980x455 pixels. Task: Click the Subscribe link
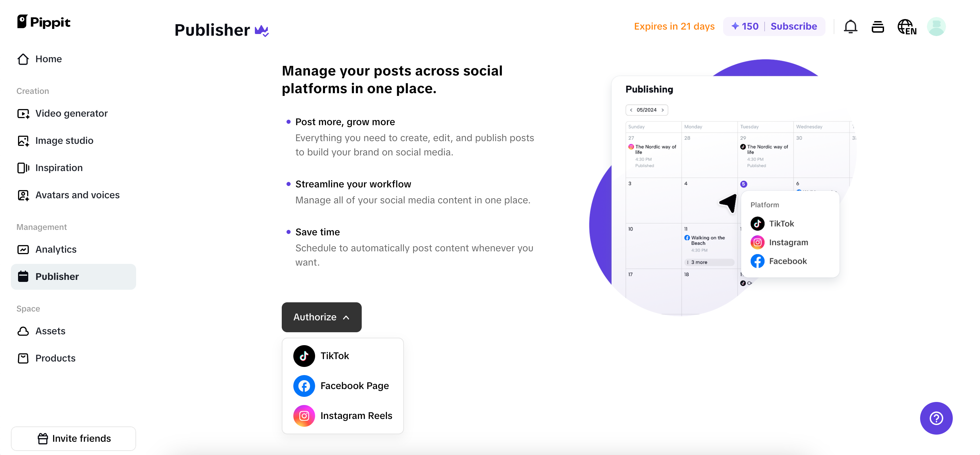coord(794,26)
